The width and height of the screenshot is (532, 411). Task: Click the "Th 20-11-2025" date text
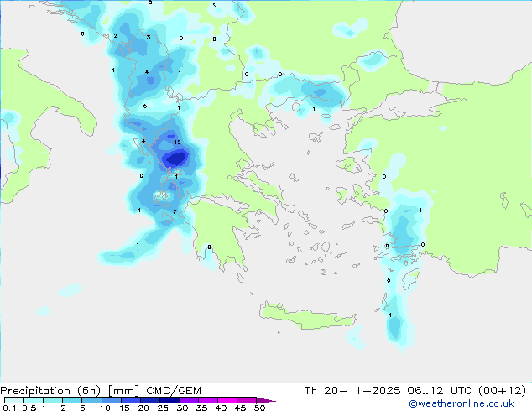point(352,391)
